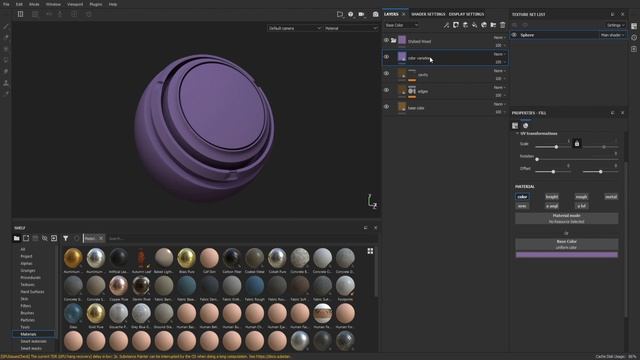Open texture set settings icon on right dock

coord(634,26)
